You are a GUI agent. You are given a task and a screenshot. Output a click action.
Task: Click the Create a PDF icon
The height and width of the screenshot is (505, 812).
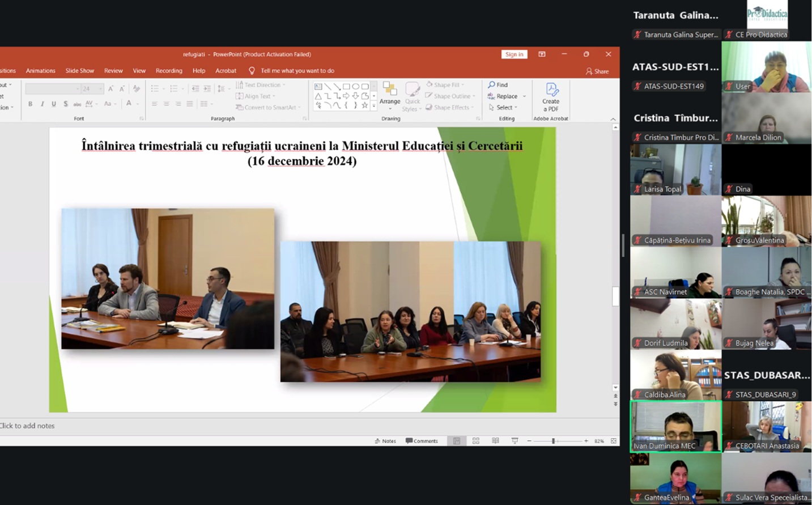551,90
